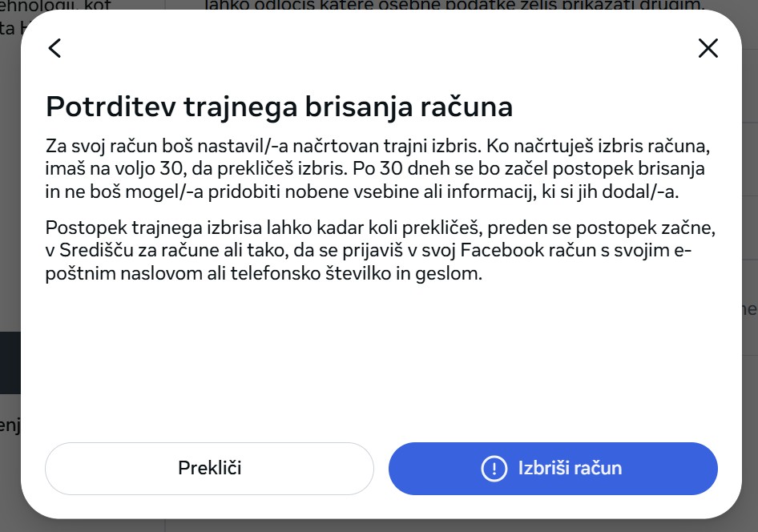This screenshot has height=532, width=758.
Task: Click the paragraph starting Postopek trajnega izbrisa
Action: [380, 250]
